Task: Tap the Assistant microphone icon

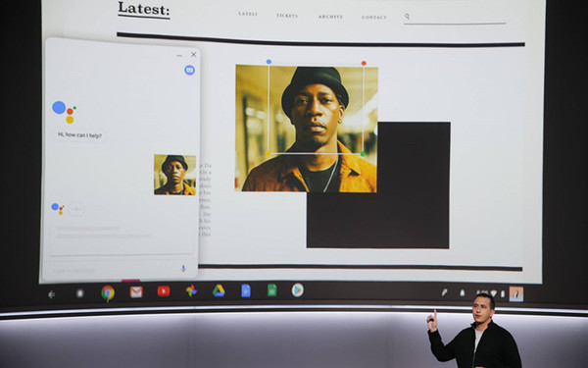Action: [x=183, y=269]
